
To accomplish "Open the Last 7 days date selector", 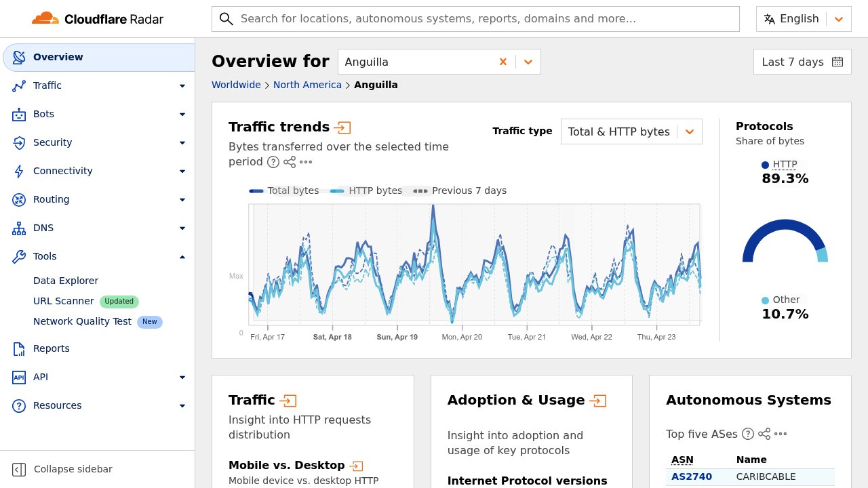I will point(802,62).
